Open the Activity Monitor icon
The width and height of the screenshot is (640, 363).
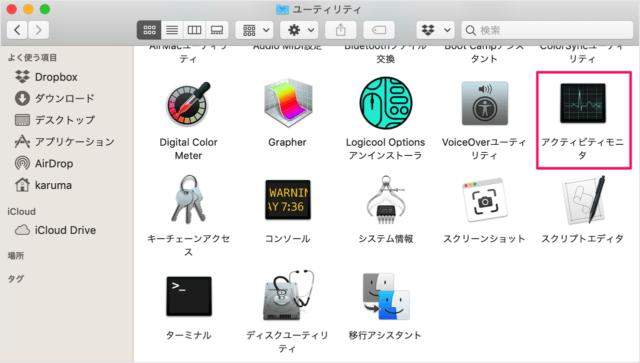pyautogui.click(x=583, y=103)
